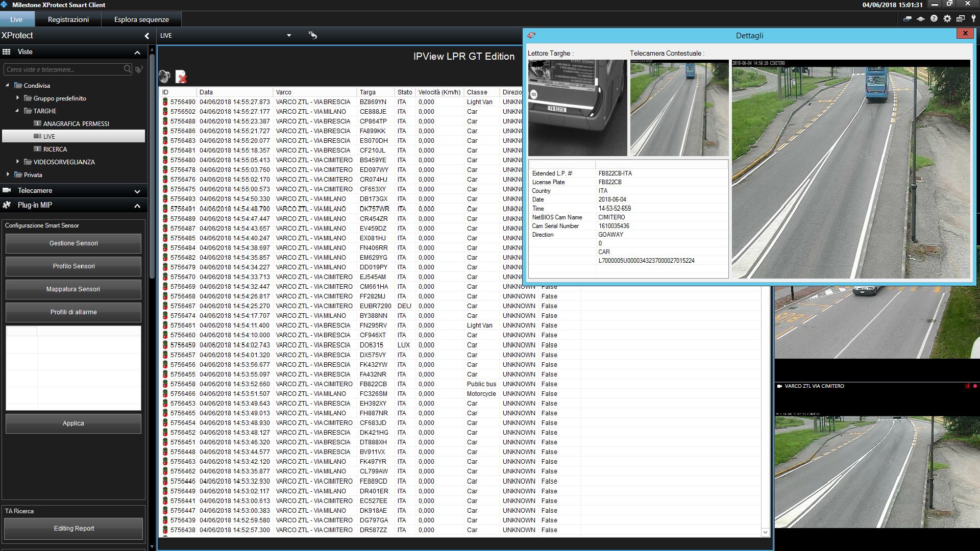Select the LIVE view in TARGHE
Viewport: 980px width, 551px height.
[x=73, y=136]
